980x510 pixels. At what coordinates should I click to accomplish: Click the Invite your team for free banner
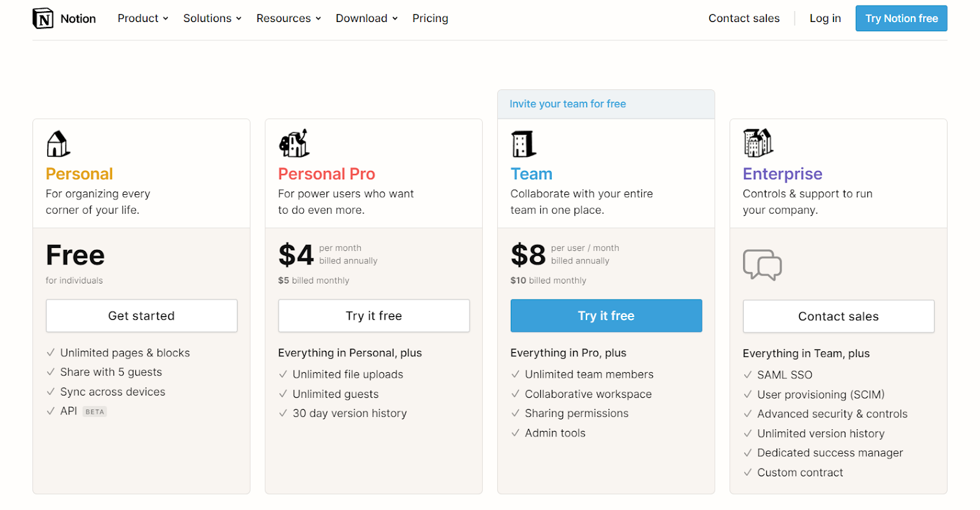[568, 104]
